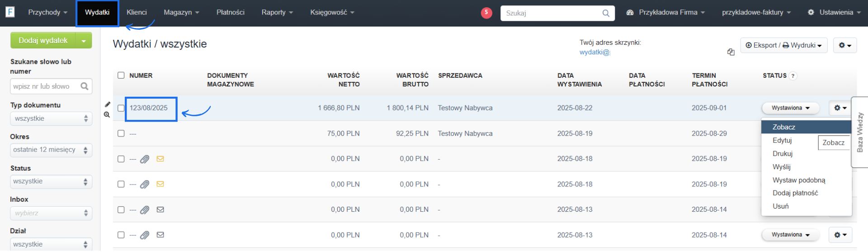Screen dimensions: 868x252
Task: Click the search icon in the sidebar keyword field
Action: 84,86
